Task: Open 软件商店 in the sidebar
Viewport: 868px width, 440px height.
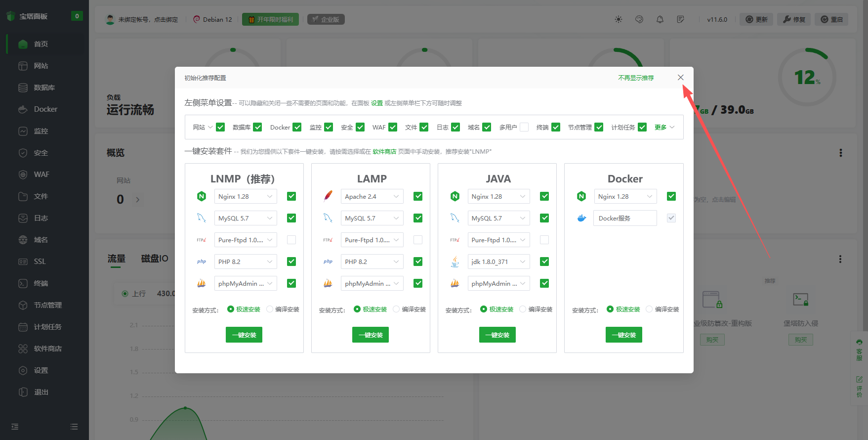Action: (x=47, y=349)
